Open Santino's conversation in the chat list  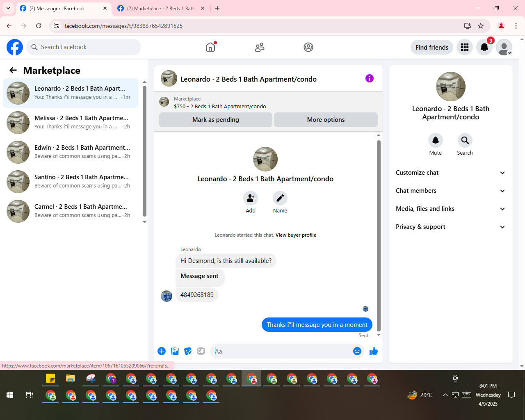pyautogui.click(x=71, y=182)
